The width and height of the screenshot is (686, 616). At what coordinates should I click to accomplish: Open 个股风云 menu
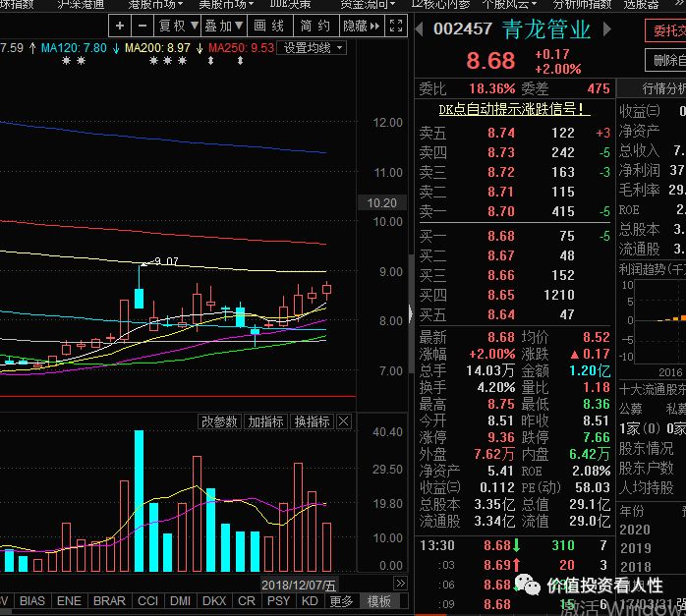click(510, 4)
